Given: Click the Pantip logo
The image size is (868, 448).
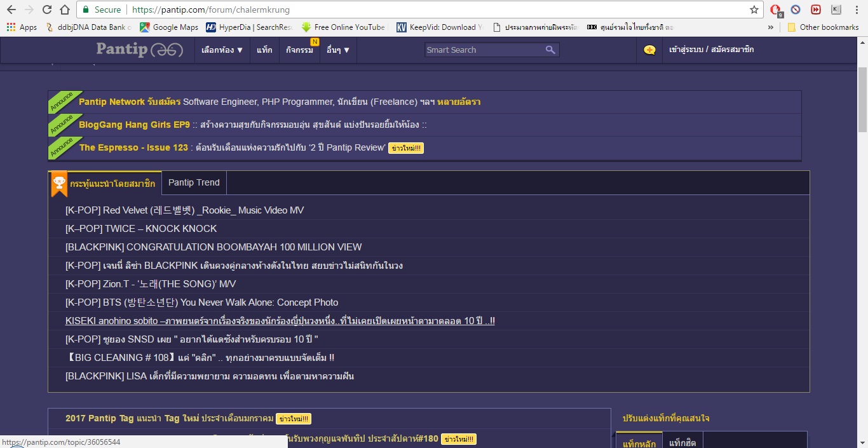Looking at the screenshot, I should [x=140, y=50].
